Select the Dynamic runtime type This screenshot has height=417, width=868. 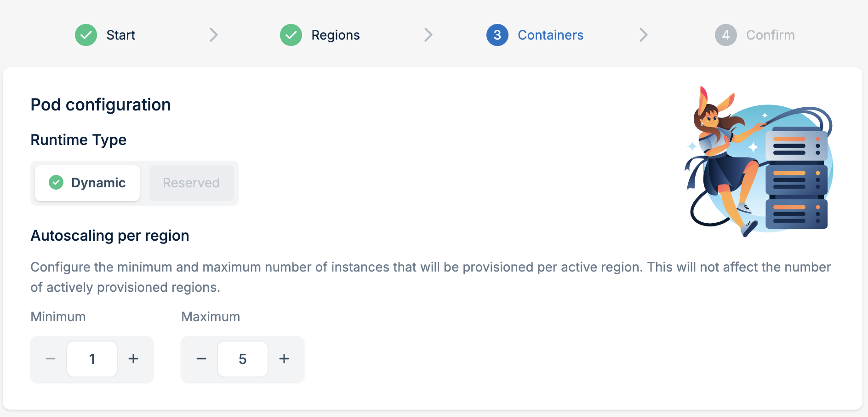point(87,183)
